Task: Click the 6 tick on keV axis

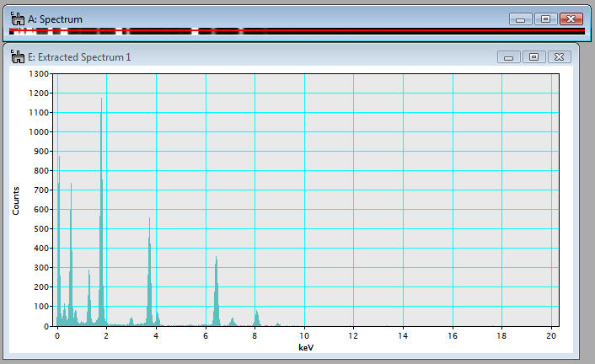Action: tap(206, 335)
